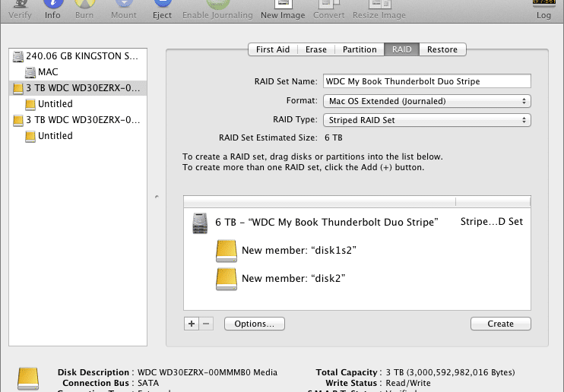Click the Remove (−) button
Image resolution: width=564 pixels, height=392 pixels.
coord(206,324)
